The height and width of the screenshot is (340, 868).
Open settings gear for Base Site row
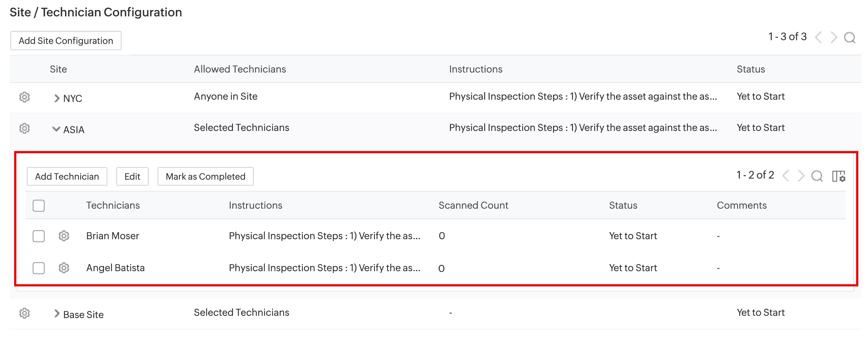(x=25, y=313)
